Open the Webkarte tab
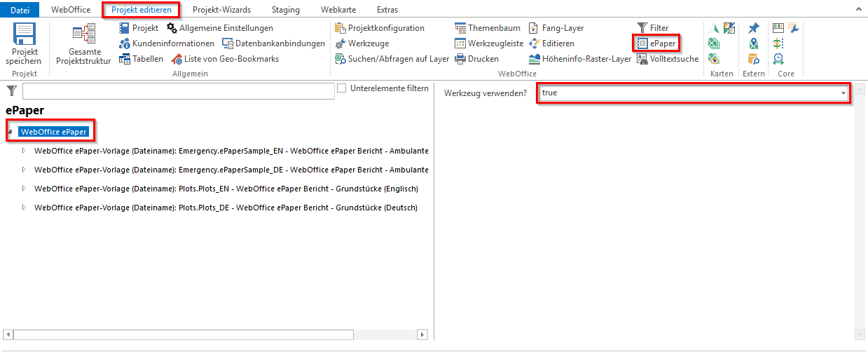 [338, 10]
